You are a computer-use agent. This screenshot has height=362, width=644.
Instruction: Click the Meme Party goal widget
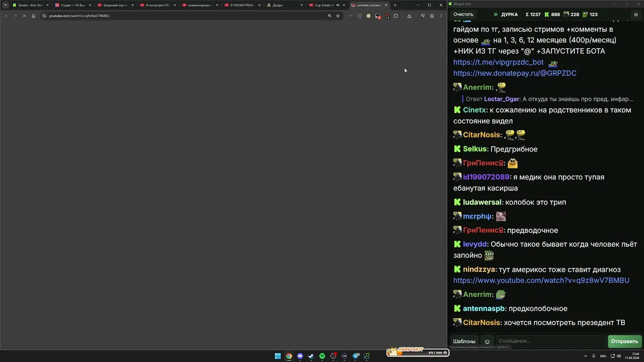click(x=417, y=351)
